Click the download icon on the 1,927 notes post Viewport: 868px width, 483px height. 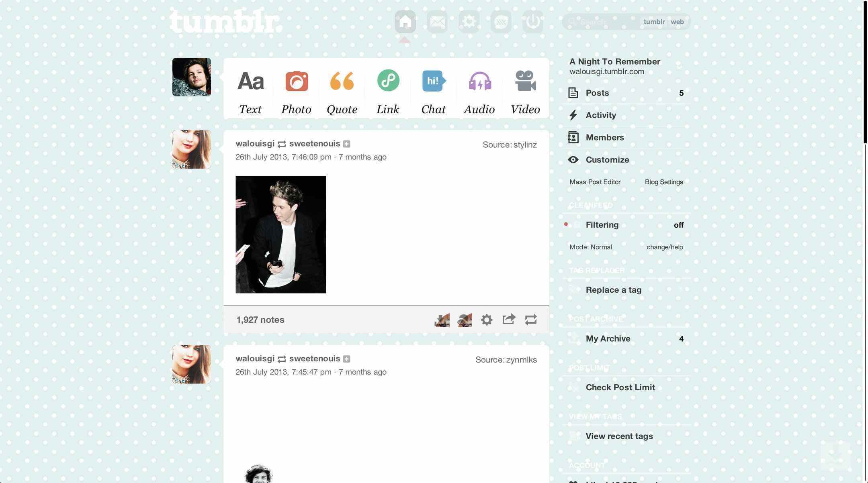pos(442,320)
